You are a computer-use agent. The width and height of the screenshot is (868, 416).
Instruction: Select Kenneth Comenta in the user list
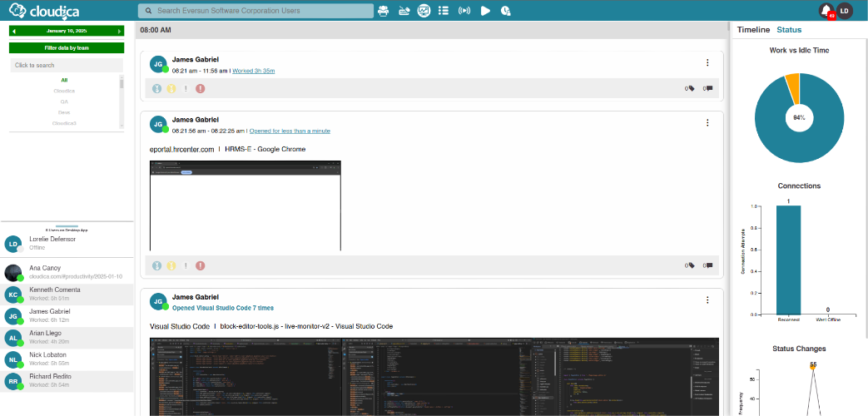click(67, 294)
